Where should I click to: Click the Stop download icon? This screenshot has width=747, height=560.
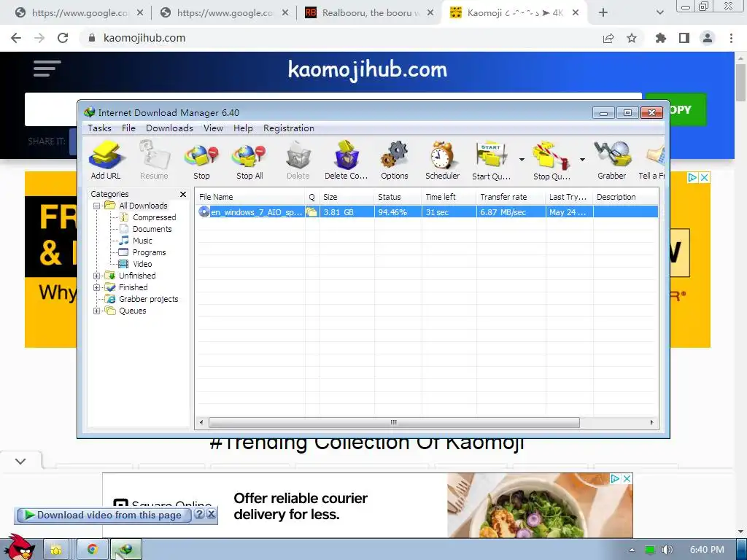tap(201, 160)
